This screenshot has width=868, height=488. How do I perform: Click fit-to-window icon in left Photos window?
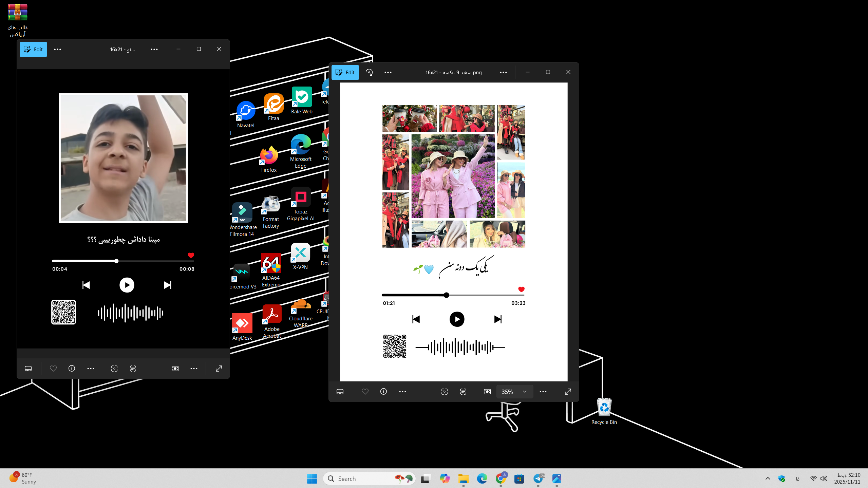(175, 369)
